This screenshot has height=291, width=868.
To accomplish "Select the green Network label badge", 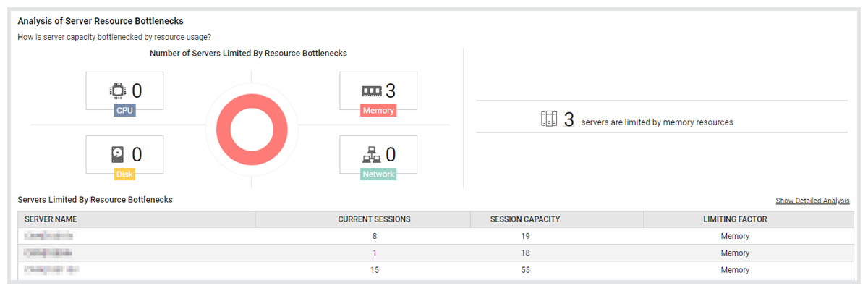I will click(x=379, y=174).
